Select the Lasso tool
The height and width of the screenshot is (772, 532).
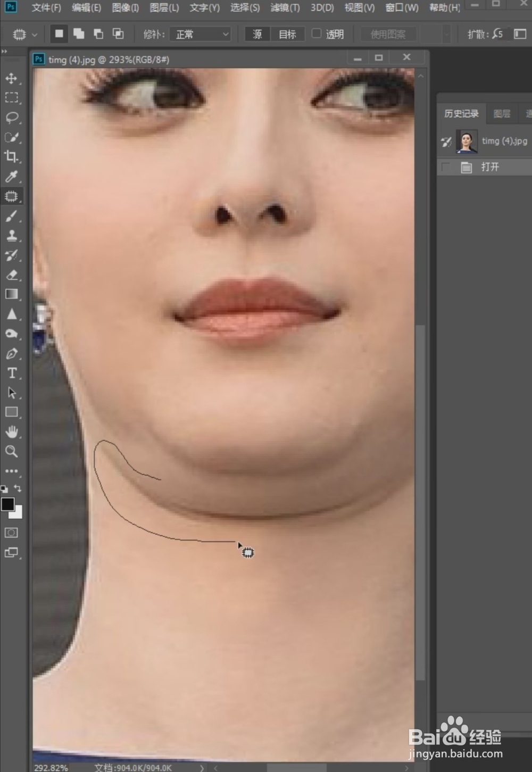tap(11, 118)
